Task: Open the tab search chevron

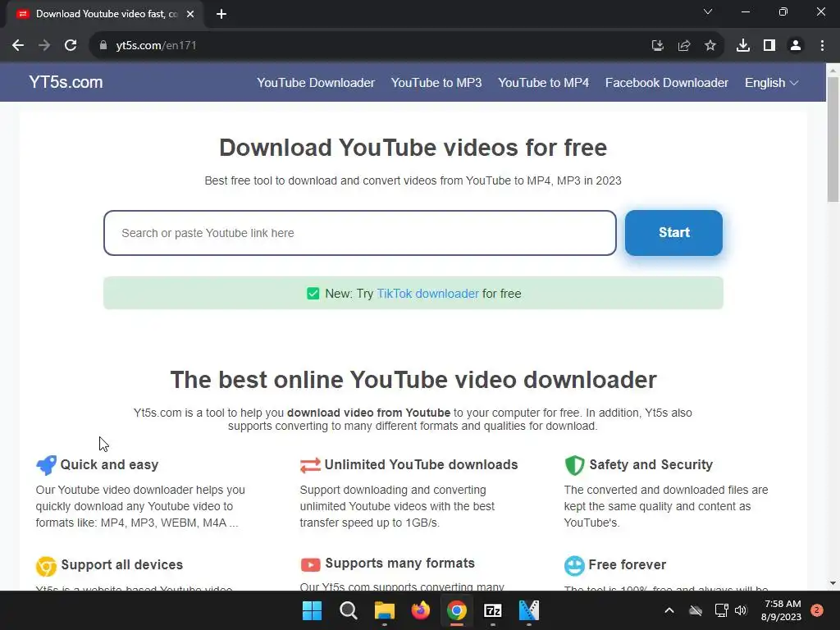Action: [708, 11]
